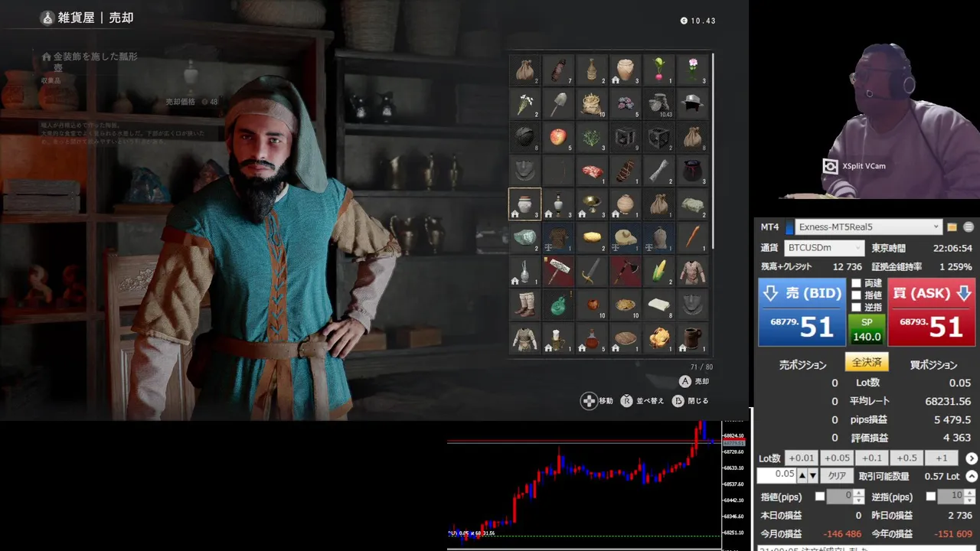The width and height of the screenshot is (980, 551).
Task: Select the raw meat item
Action: (x=592, y=171)
